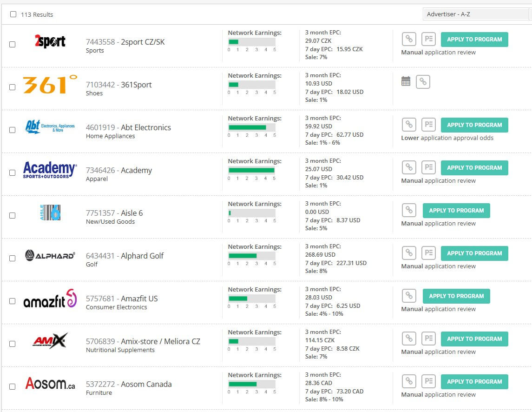Click the link icon for Alphard Golf
This screenshot has width=532, height=412.
(x=409, y=253)
